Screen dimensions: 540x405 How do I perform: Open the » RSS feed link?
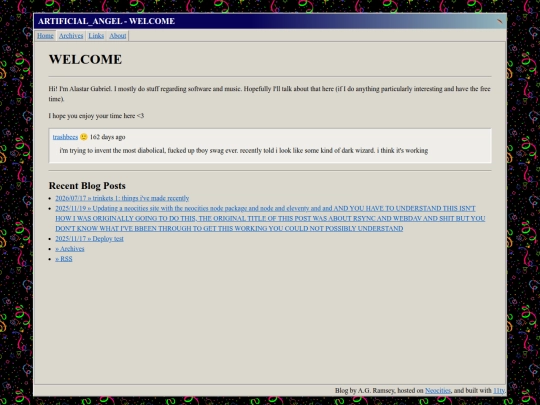point(64,259)
